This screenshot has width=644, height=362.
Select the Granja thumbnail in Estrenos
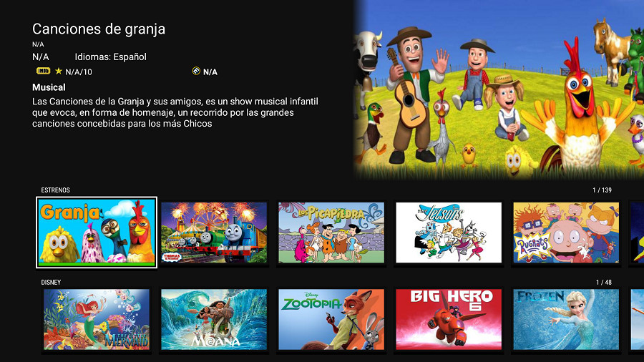click(x=97, y=233)
